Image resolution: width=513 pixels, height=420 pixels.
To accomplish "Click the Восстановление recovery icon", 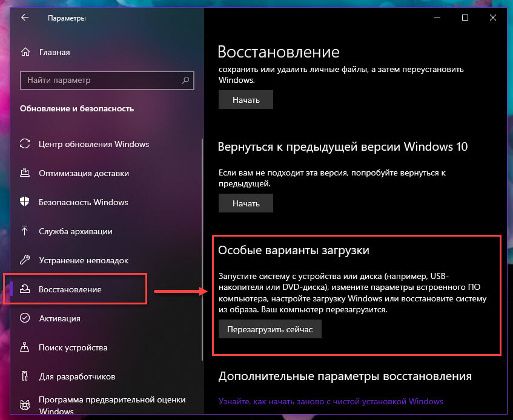I will [x=25, y=289].
